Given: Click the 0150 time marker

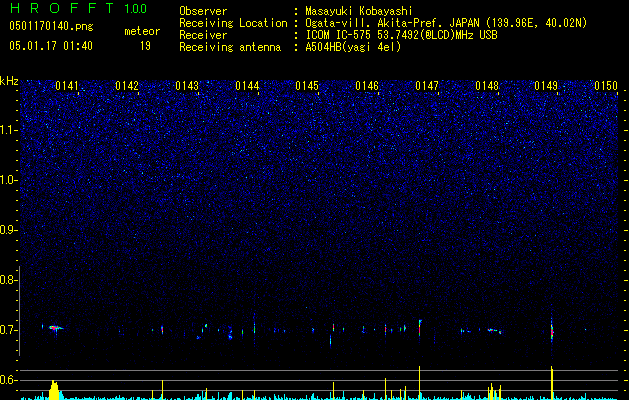Looking at the screenshot, I should point(606,86).
